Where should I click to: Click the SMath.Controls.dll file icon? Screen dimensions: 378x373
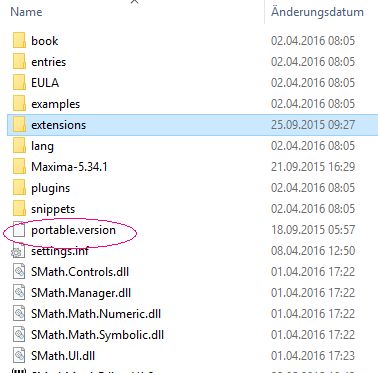19,272
